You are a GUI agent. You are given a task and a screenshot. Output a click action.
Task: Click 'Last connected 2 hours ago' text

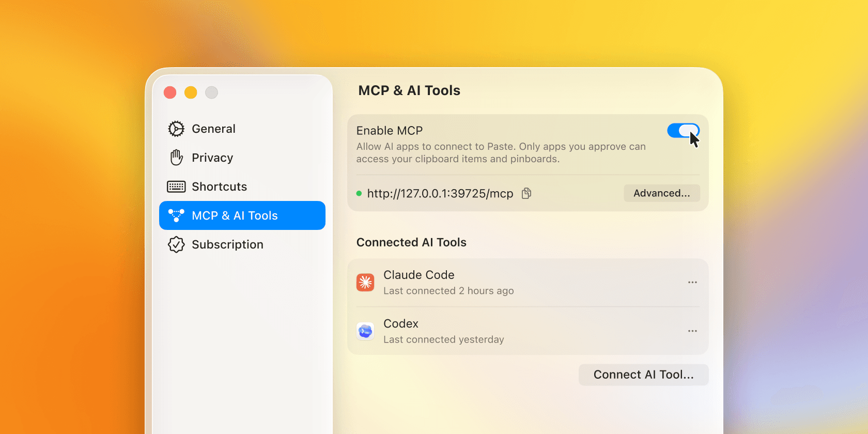448,291
